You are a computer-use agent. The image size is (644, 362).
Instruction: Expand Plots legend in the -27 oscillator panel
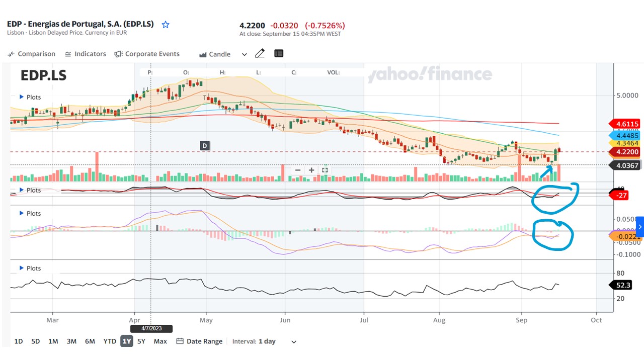(30, 190)
